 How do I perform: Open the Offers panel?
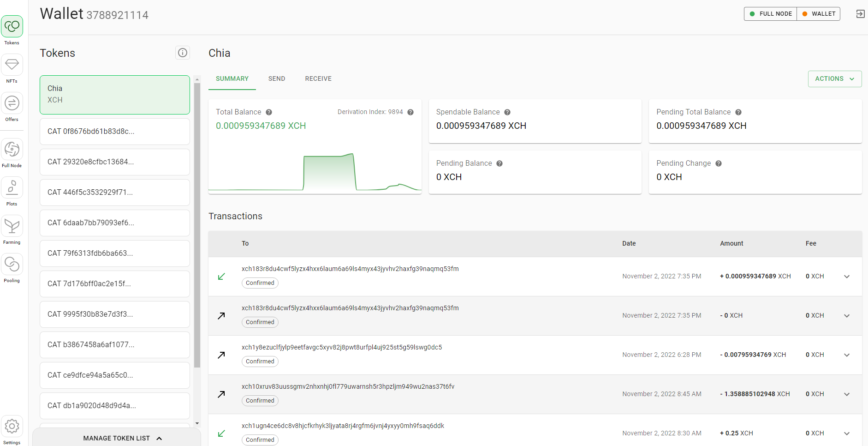click(12, 103)
